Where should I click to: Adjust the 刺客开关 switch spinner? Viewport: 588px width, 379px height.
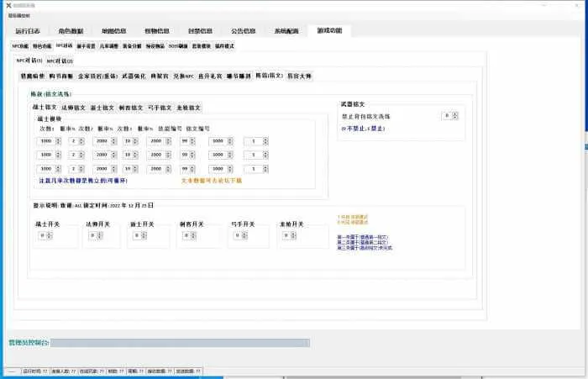pos(190,235)
